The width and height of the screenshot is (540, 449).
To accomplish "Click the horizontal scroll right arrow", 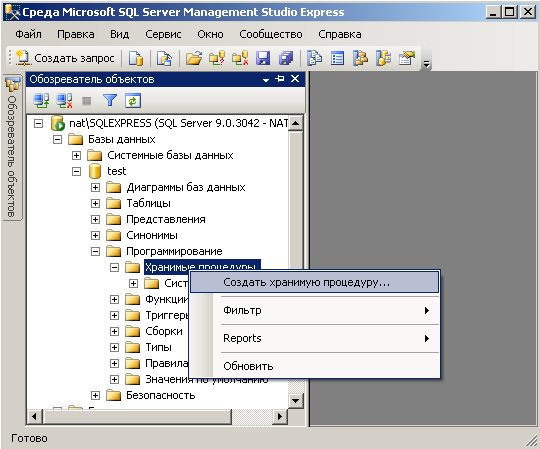I will point(280,417).
